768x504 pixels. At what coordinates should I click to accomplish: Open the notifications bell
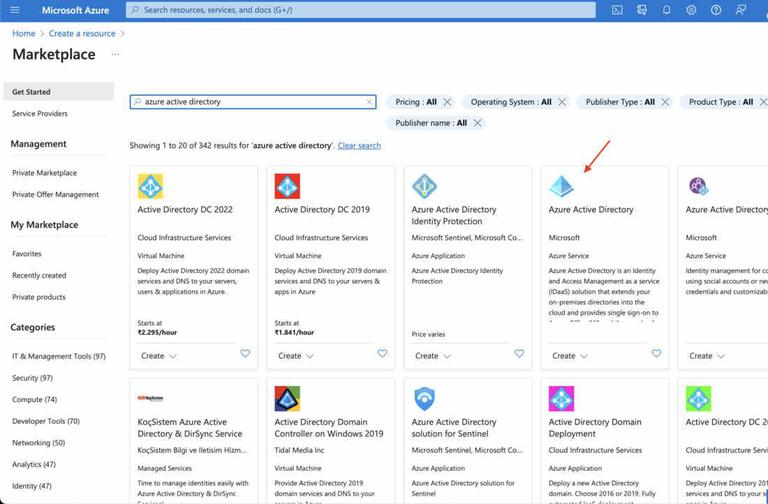click(667, 10)
